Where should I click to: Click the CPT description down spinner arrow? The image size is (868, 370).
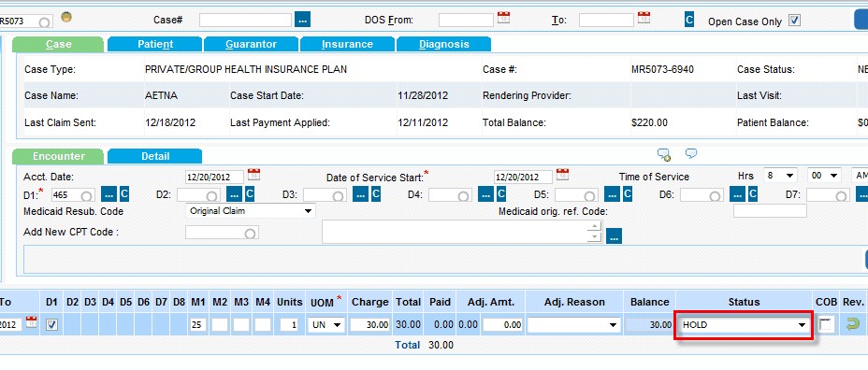[x=595, y=236]
